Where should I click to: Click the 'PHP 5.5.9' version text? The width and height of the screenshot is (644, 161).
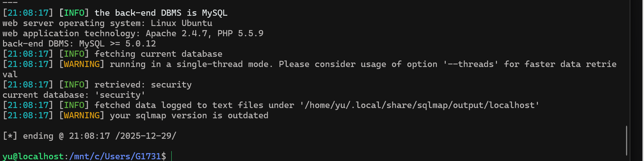pyautogui.click(x=240, y=33)
